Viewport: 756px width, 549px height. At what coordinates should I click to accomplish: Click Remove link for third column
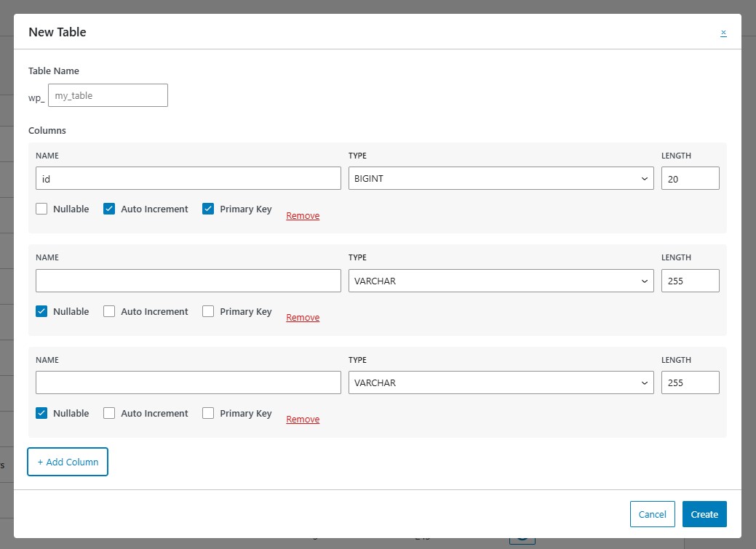(x=303, y=420)
